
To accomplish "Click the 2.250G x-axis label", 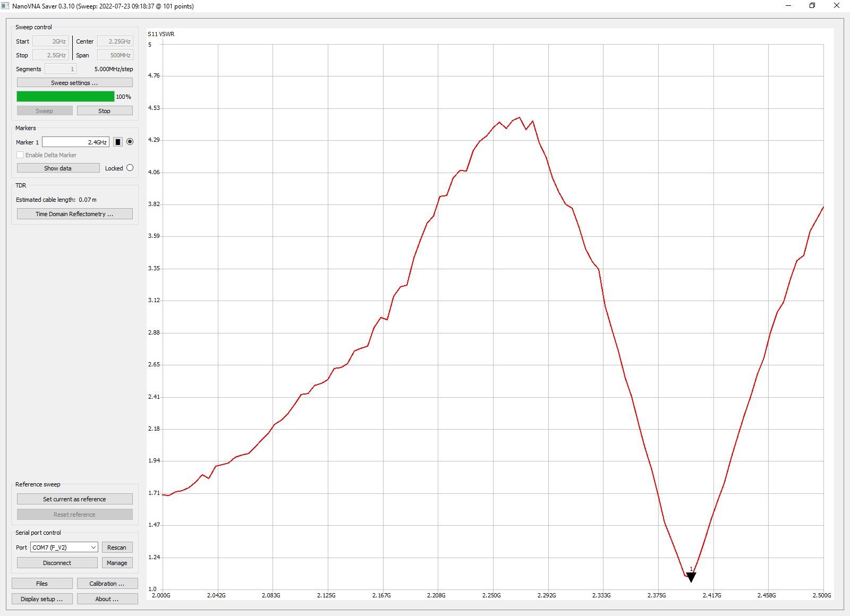I will 491,595.
